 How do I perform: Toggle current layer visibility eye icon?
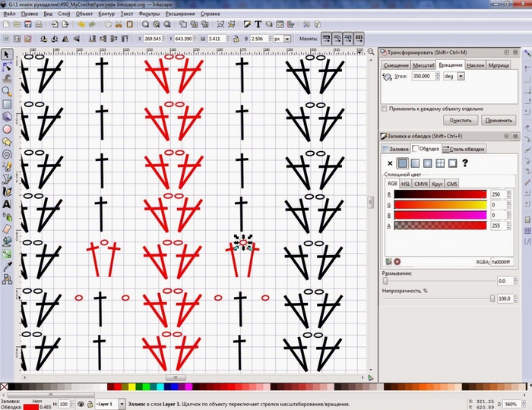81,404
